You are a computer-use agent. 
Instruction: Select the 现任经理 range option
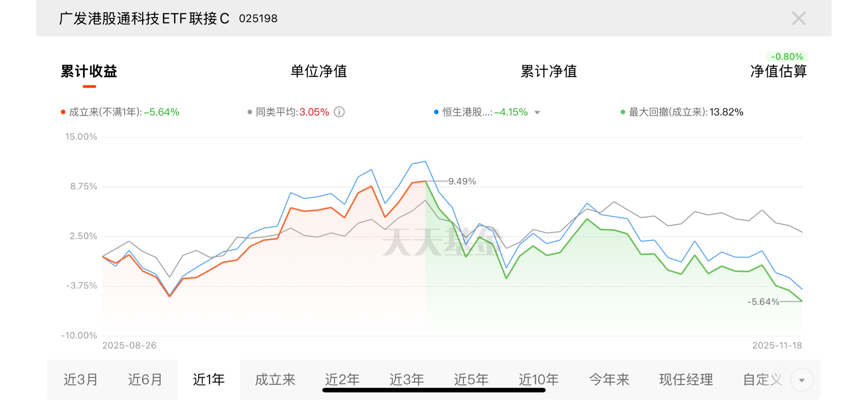tap(686, 380)
